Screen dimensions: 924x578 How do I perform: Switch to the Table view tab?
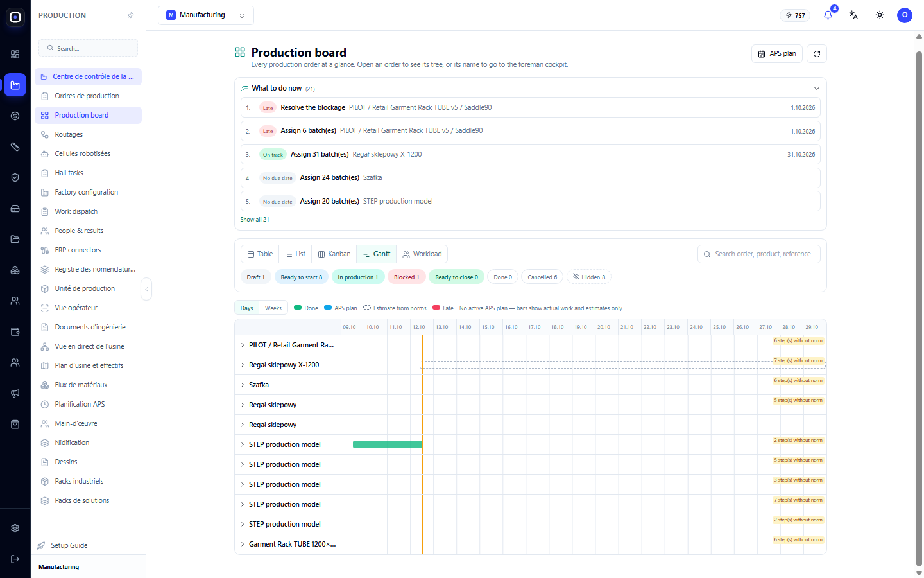[x=260, y=254]
